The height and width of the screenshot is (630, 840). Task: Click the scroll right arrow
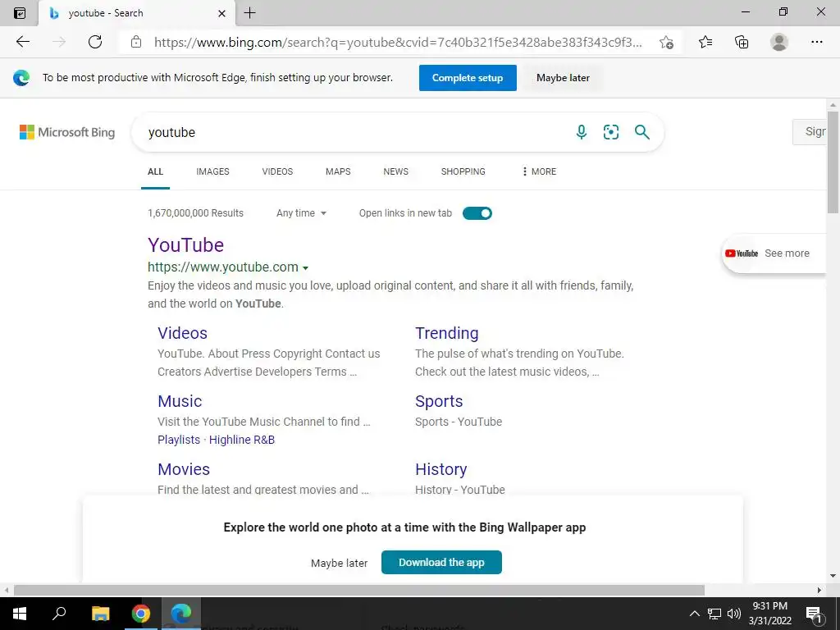(x=819, y=591)
